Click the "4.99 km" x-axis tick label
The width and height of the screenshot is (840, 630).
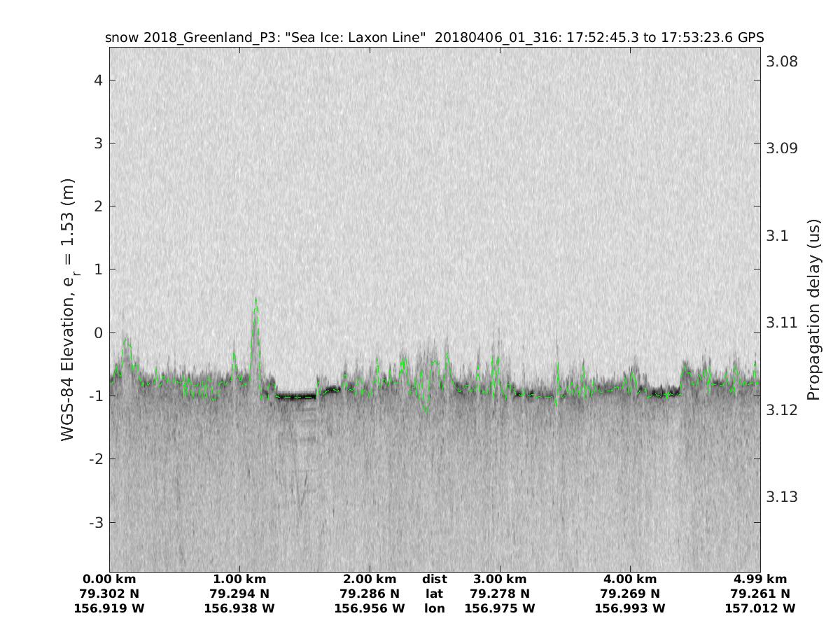(760, 579)
